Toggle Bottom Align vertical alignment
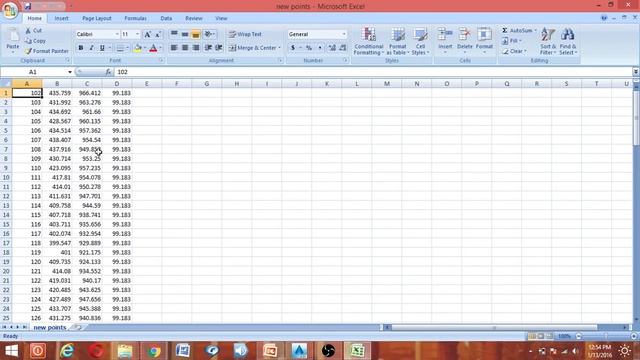The height and width of the screenshot is (360, 640). click(x=196, y=34)
